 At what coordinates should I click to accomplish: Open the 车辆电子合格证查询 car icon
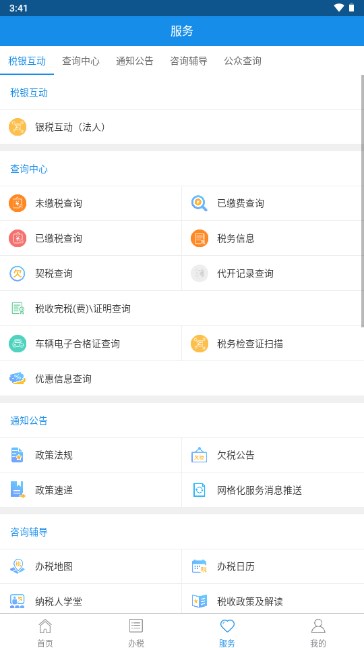[17, 343]
